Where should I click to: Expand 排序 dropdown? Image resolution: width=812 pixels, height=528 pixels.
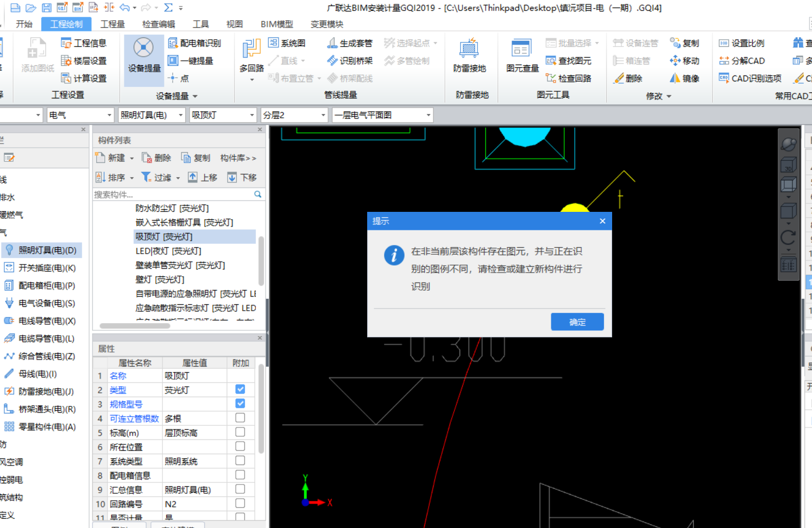[131, 178]
